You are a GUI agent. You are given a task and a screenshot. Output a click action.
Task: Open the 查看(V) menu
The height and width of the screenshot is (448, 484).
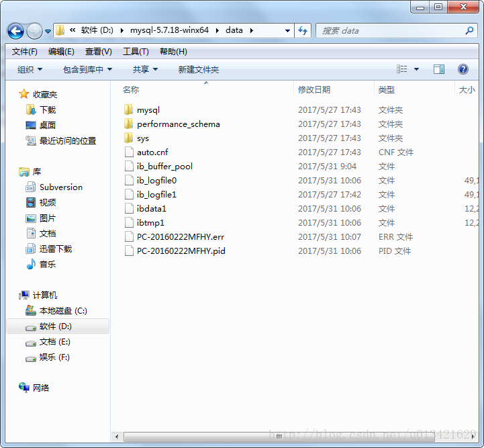[x=99, y=52]
